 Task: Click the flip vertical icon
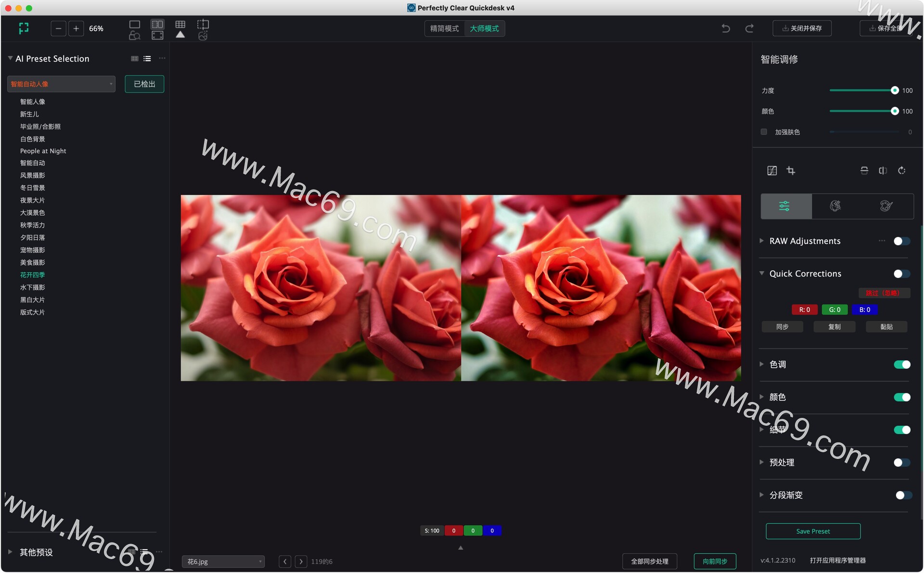(x=864, y=170)
